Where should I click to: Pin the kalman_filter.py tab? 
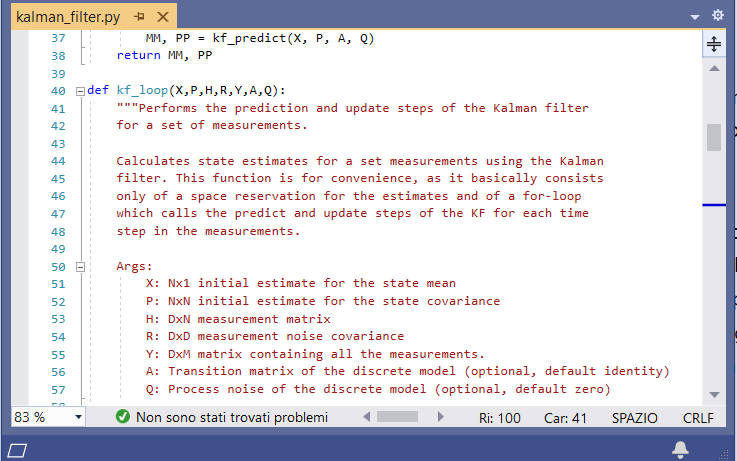(139, 17)
